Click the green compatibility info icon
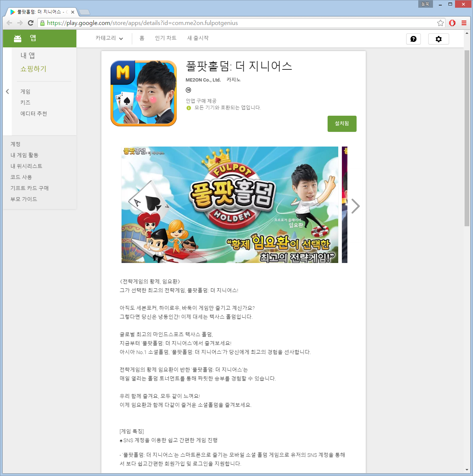The height and width of the screenshot is (476, 473). click(x=189, y=108)
